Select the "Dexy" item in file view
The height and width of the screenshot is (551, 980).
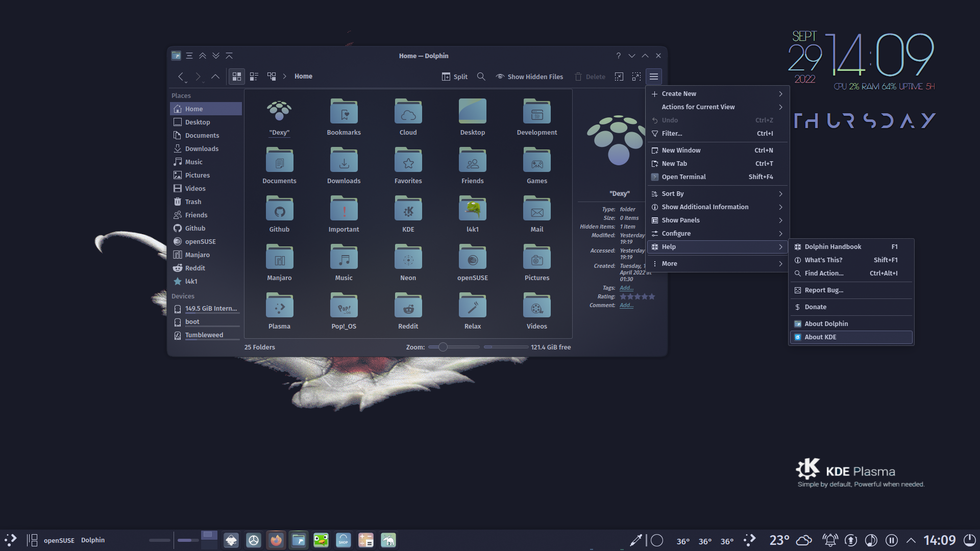point(279,117)
